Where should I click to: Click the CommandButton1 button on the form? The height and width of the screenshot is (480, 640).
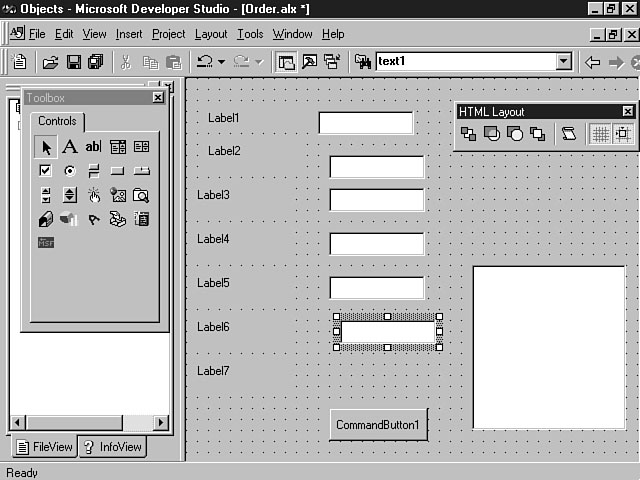tap(378, 425)
